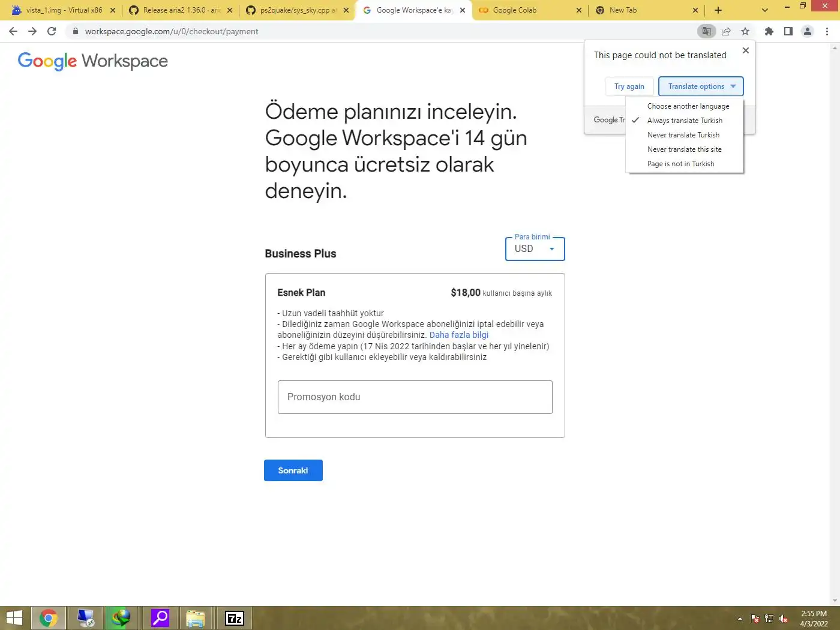Click the $18,00 price text
This screenshot has width=840, height=630.
click(466, 293)
